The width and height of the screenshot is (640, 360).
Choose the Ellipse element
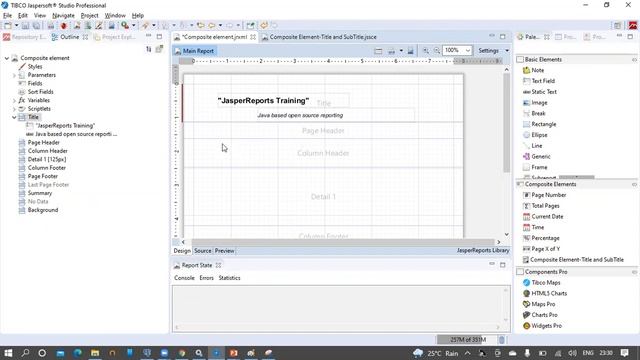(x=535, y=135)
